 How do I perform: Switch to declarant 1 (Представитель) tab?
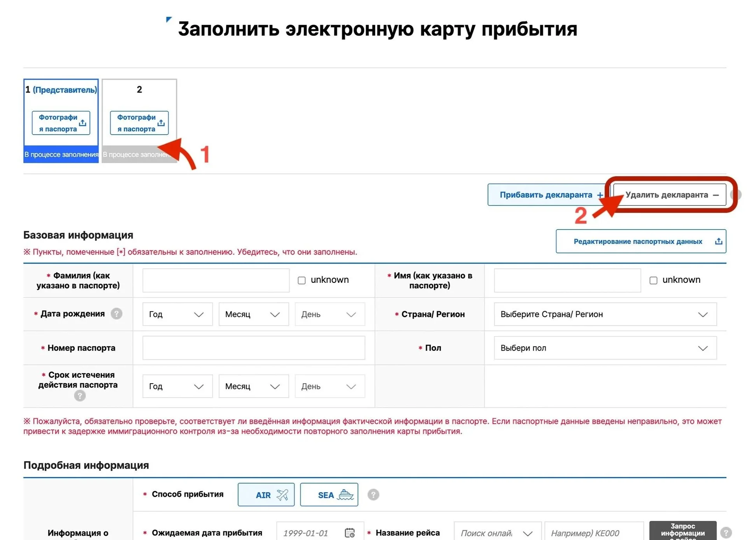(x=61, y=90)
